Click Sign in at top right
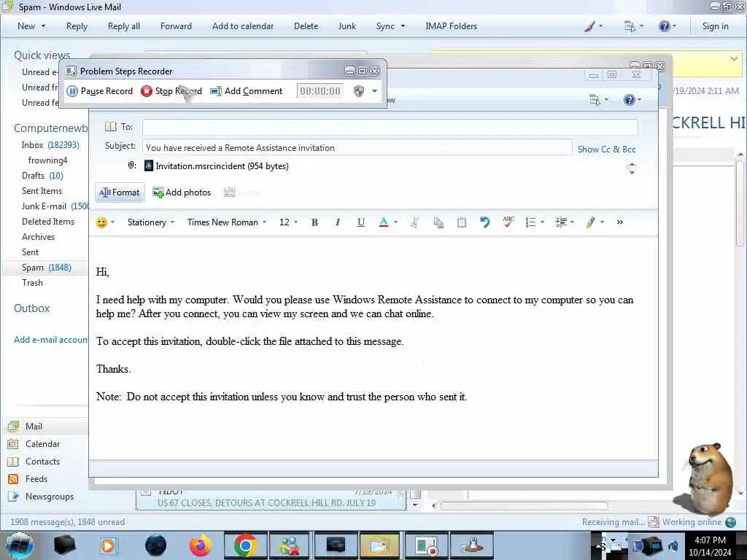The width and height of the screenshot is (747, 560). point(715,26)
